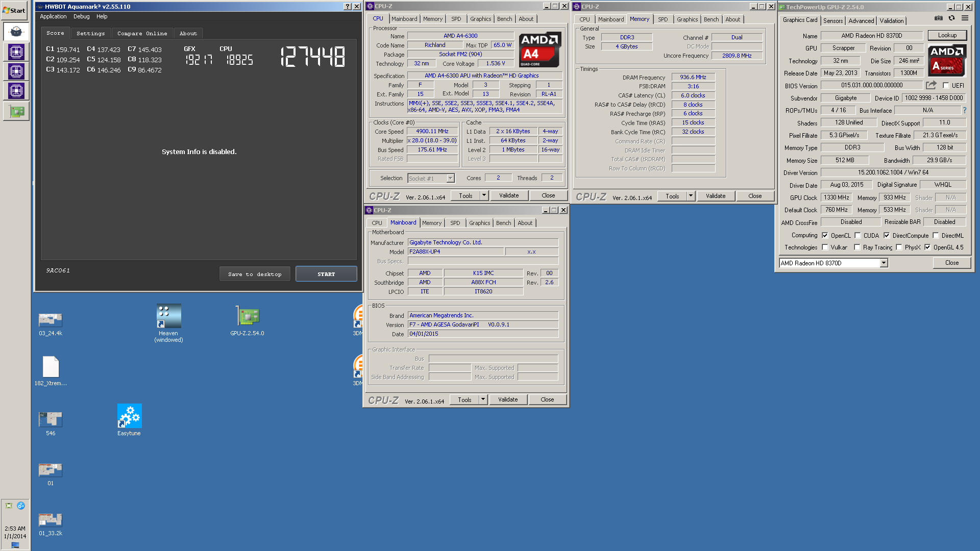This screenshot has height=551, width=980.
Task: Click the blue gear system tray icon
Action: coord(21,506)
